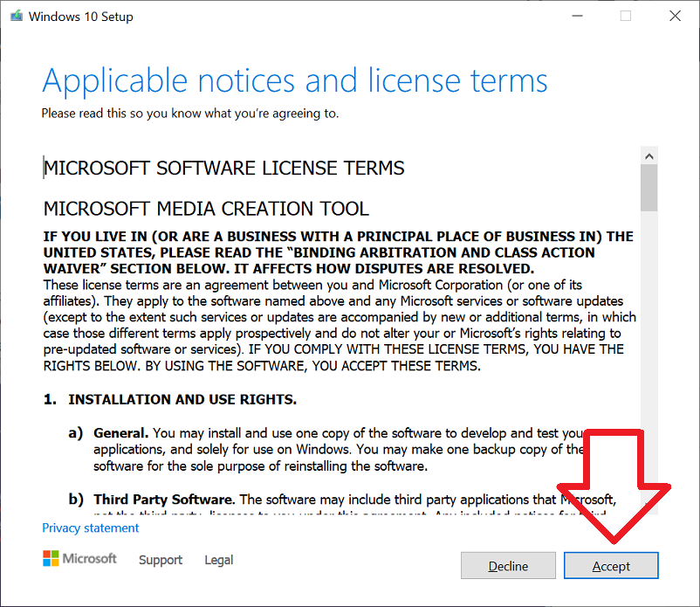This screenshot has width=700, height=607.
Task: Click the bold 'IF YOU LIVE IN' arbitration notice
Action: (338, 252)
